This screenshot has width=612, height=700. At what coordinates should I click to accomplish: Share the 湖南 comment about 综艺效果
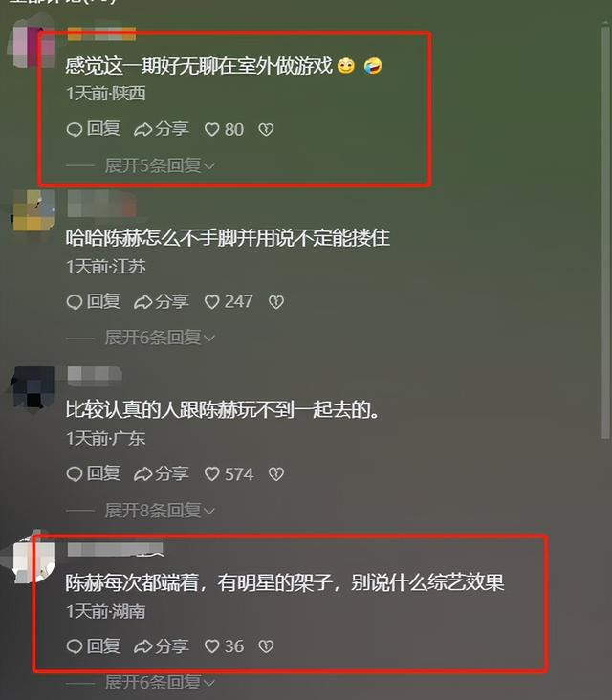(162, 646)
